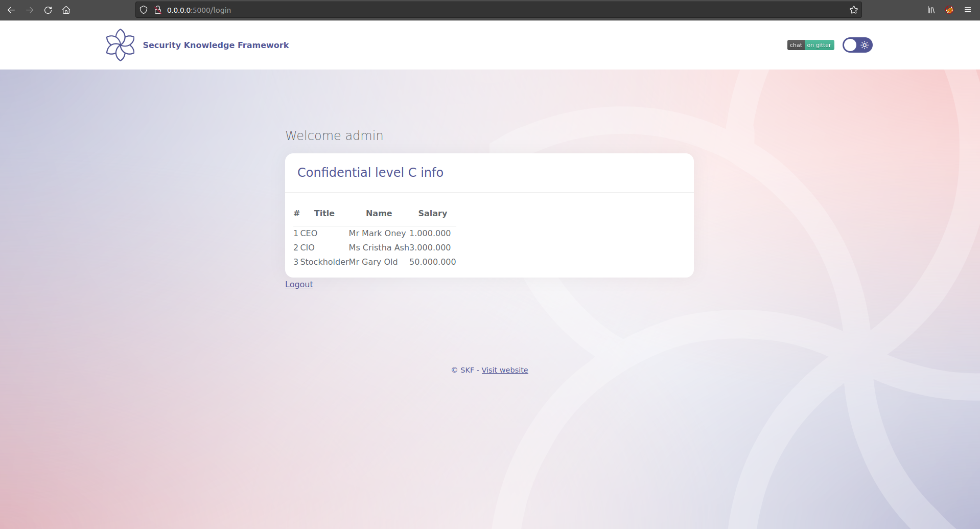Image resolution: width=980 pixels, height=529 pixels.
Task: Click the SKF flower logo
Action: pyautogui.click(x=120, y=45)
